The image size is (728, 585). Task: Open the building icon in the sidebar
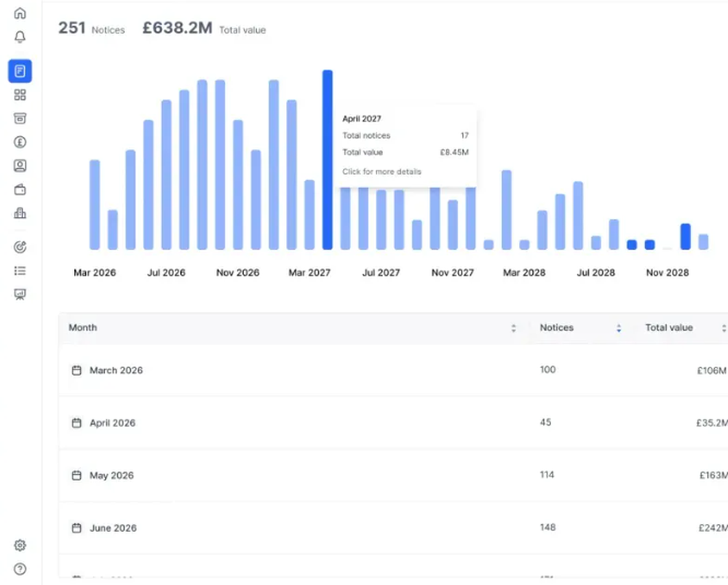click(x=20, y=212)
